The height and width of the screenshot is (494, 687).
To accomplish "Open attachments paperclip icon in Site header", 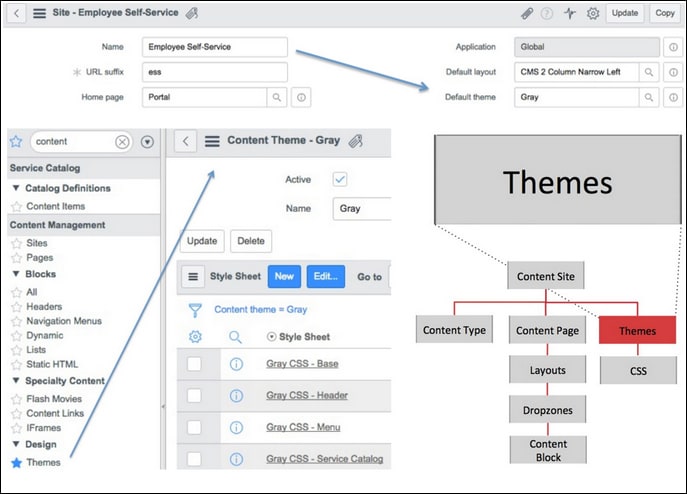I will click(x=527, y=14).
